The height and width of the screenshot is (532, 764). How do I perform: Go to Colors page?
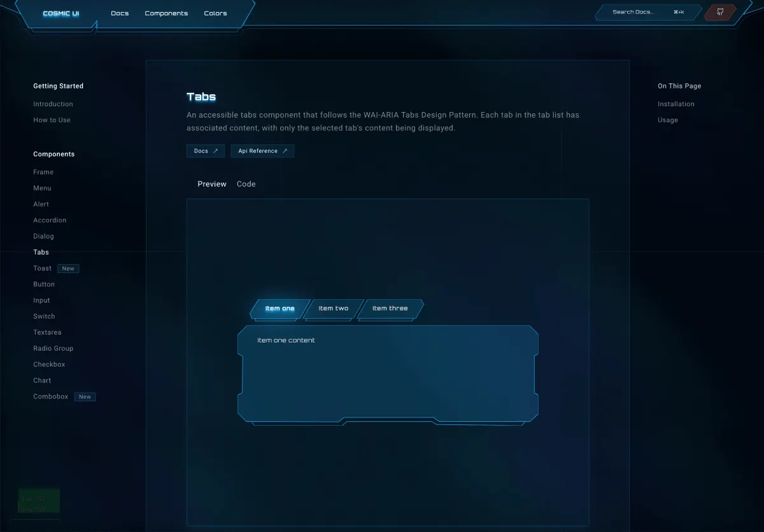215,13
